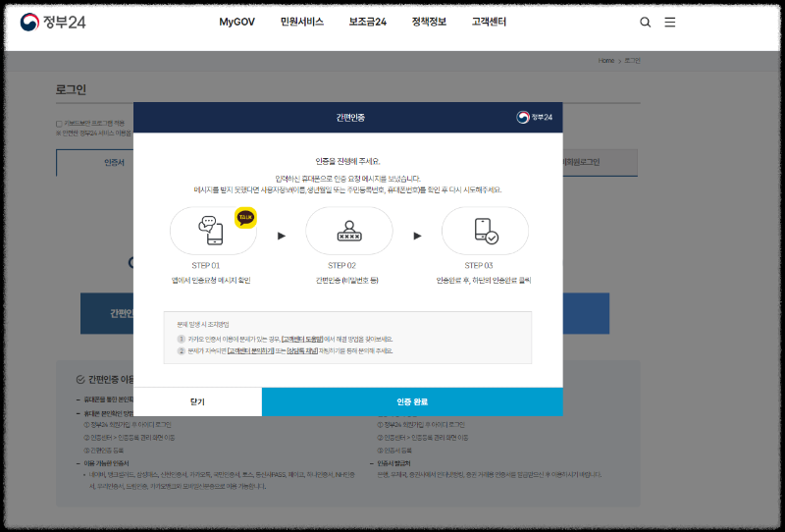Click the STEP 01 phone message icon
The height and width of the screenshot is (532, 785).
point(211,231)
